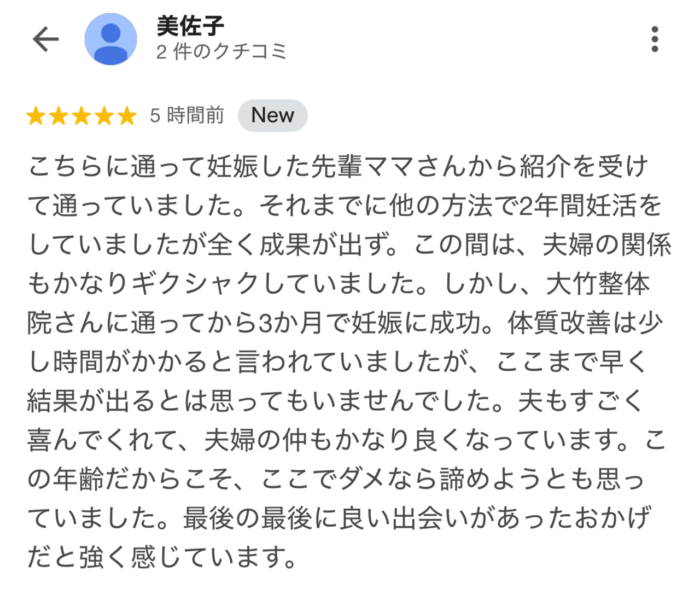The image size is (700, 595).
Task: Open reviewer name 美佐子
Action: point(190,26)
